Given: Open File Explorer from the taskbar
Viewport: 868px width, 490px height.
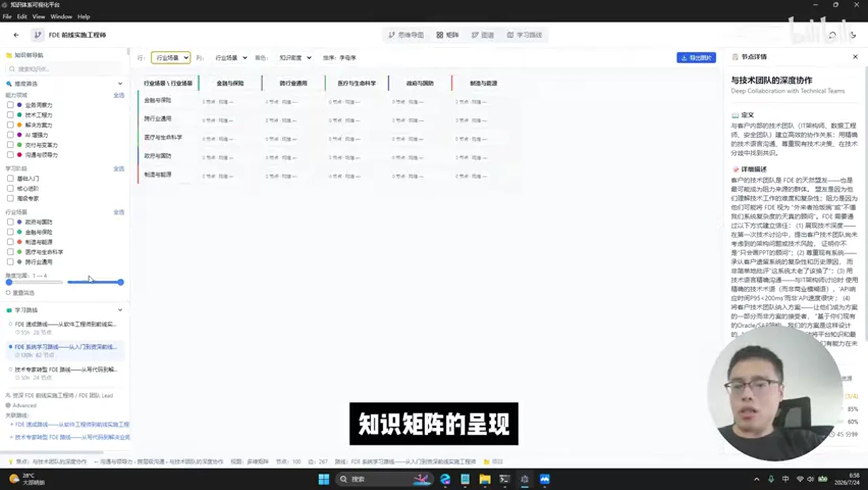Looking at the screenshot, I should (485, 479).
